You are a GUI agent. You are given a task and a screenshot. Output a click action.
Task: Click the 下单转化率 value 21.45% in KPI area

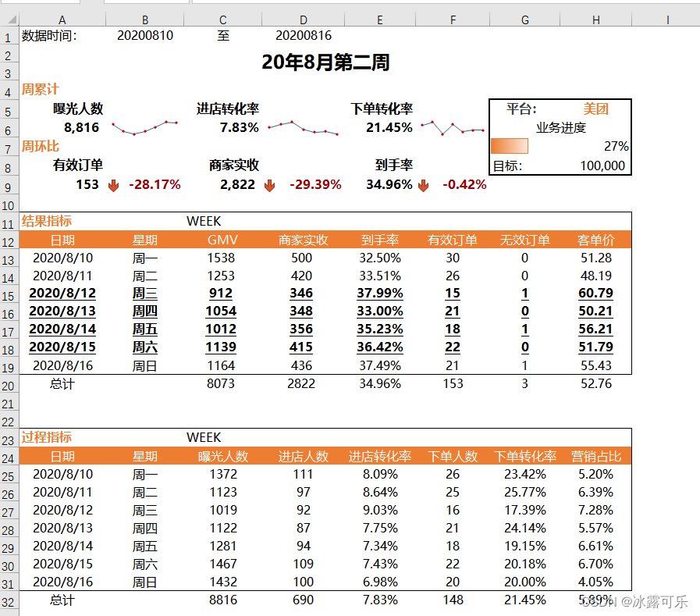click(389, 127)
